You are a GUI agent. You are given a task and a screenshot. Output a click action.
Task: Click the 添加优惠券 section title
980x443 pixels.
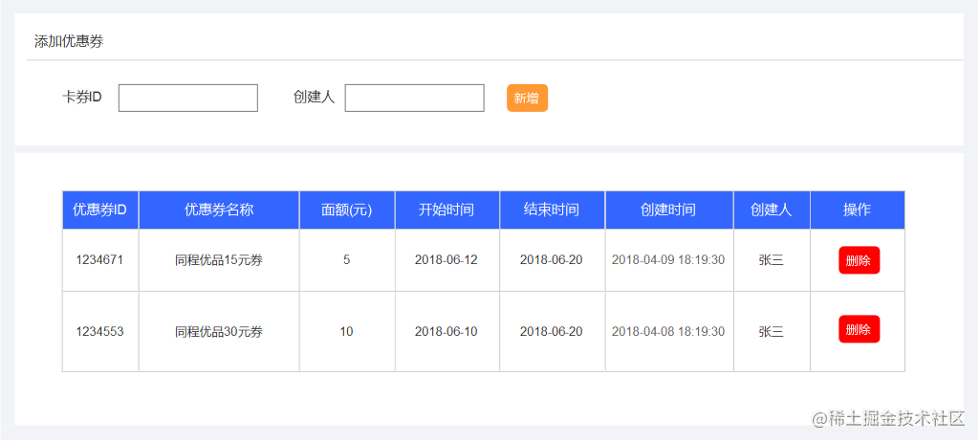click(x=69, y=42)
